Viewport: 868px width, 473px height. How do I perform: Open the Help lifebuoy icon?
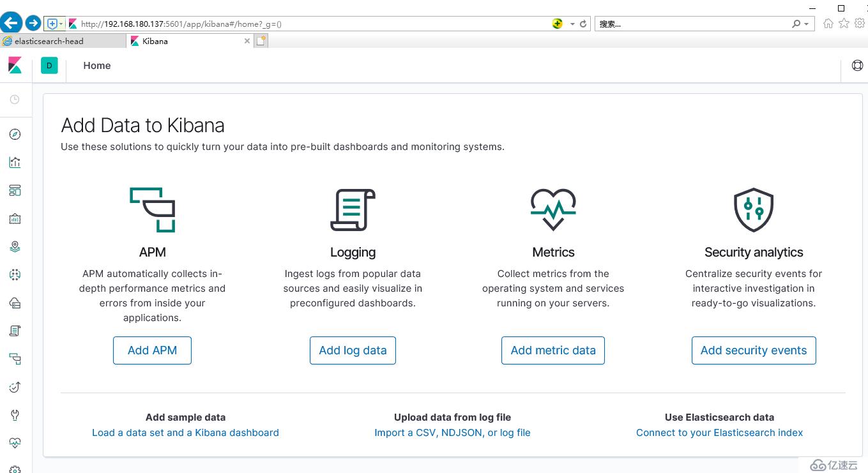[x=857, y=65]
